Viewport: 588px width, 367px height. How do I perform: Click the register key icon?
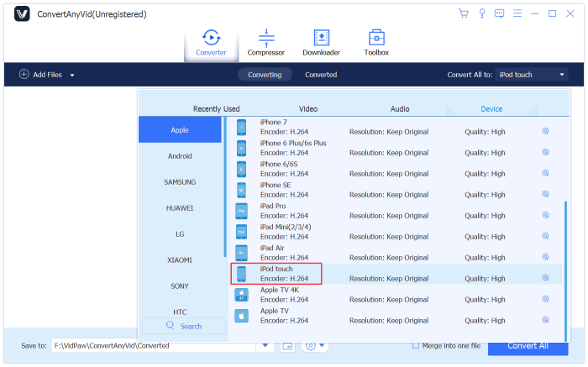point(482,13)
